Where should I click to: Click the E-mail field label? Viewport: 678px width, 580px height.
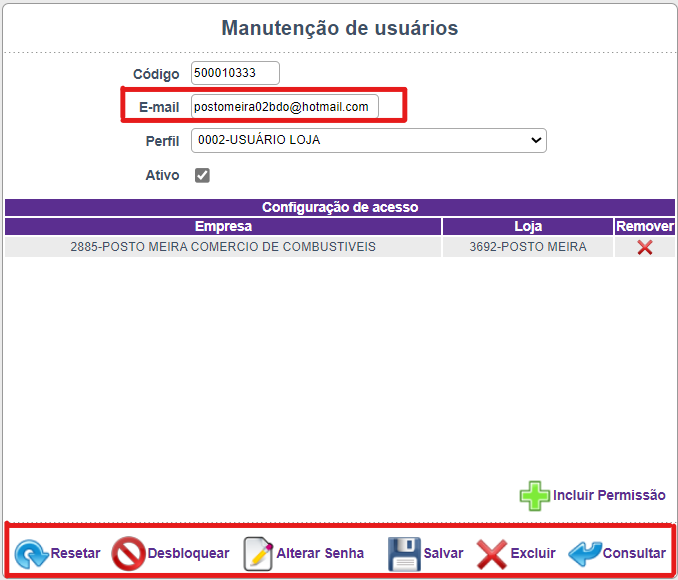point(159,107)
